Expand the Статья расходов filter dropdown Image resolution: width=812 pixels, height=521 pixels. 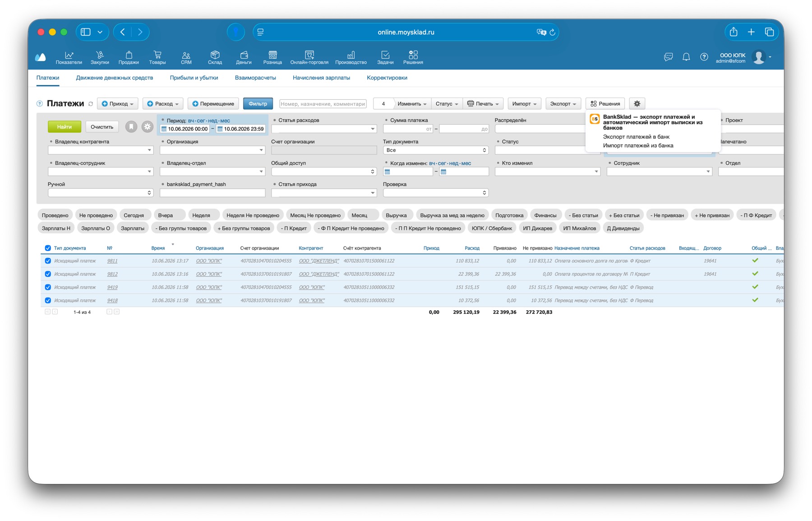pyautogui.click(x=373, y=129)
